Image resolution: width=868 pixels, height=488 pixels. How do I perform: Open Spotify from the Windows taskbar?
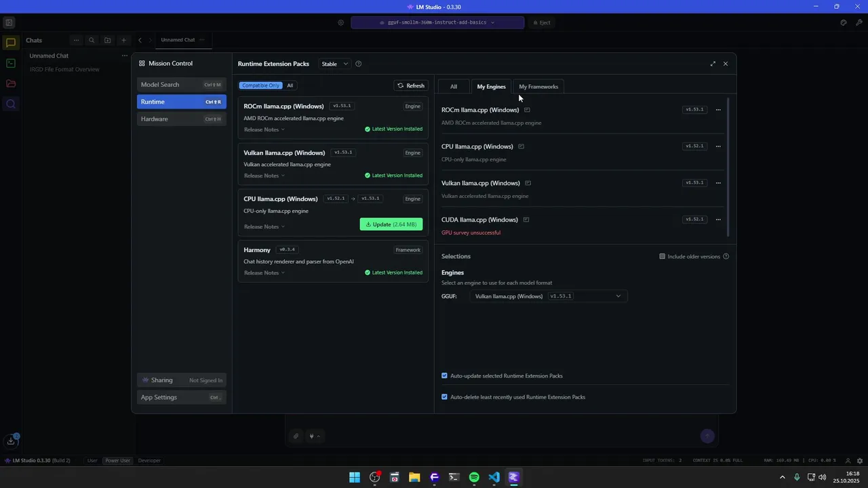tap(474, 477)
